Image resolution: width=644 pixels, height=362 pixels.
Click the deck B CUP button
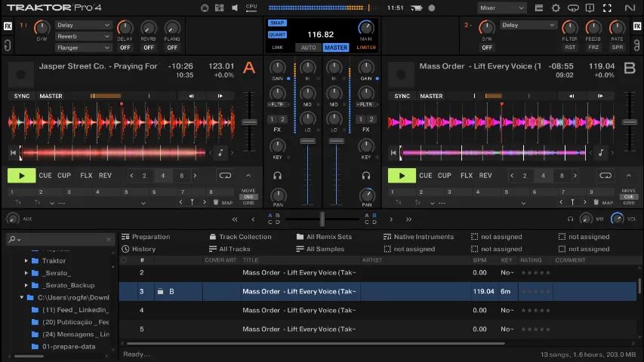point(445,175)
